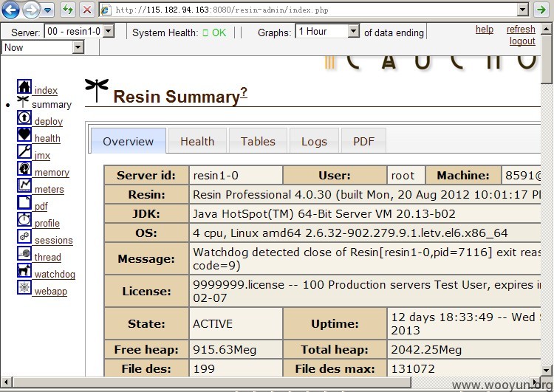Switch to the PDF tab

[363, 141]
